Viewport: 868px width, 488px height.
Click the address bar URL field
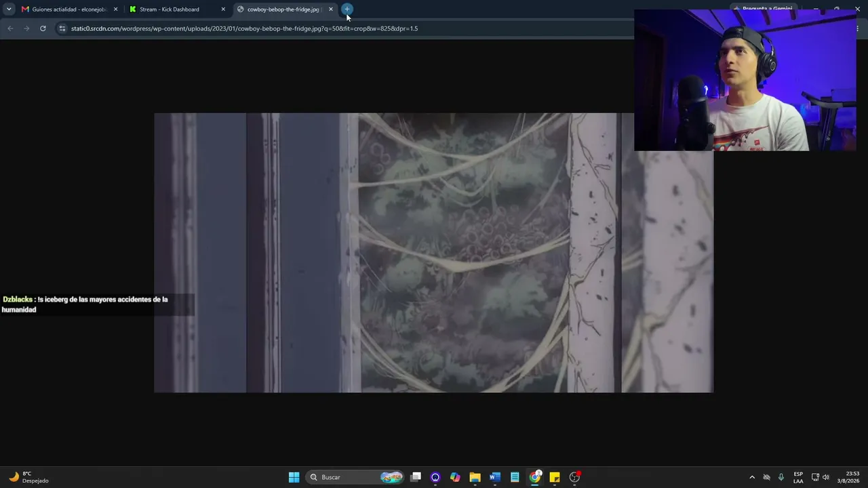[x=346, y=28]
